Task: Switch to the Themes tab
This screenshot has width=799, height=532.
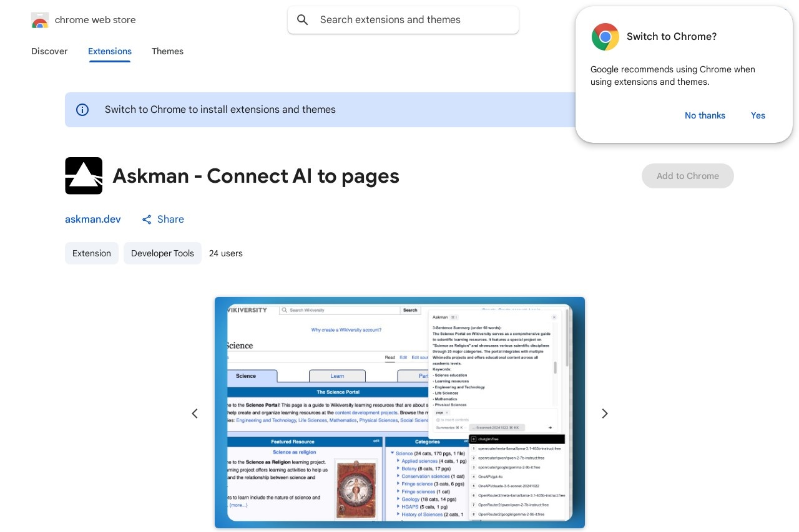Action: 167,51
